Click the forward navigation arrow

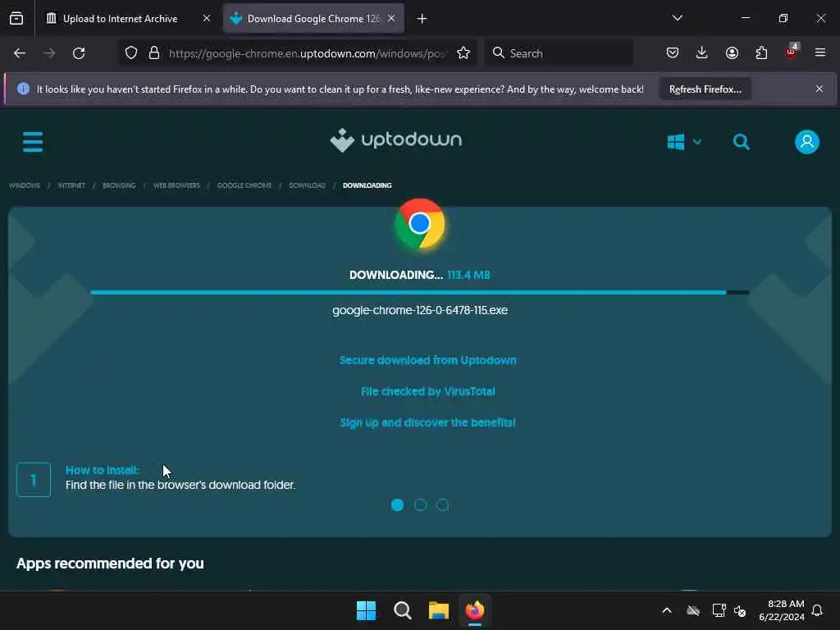tap(49, 53)
